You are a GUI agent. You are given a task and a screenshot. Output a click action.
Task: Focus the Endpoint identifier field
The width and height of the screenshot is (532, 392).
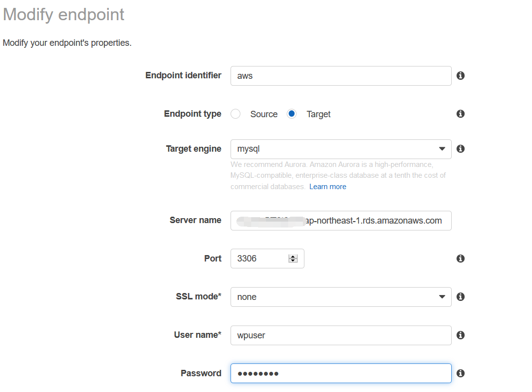341,76
